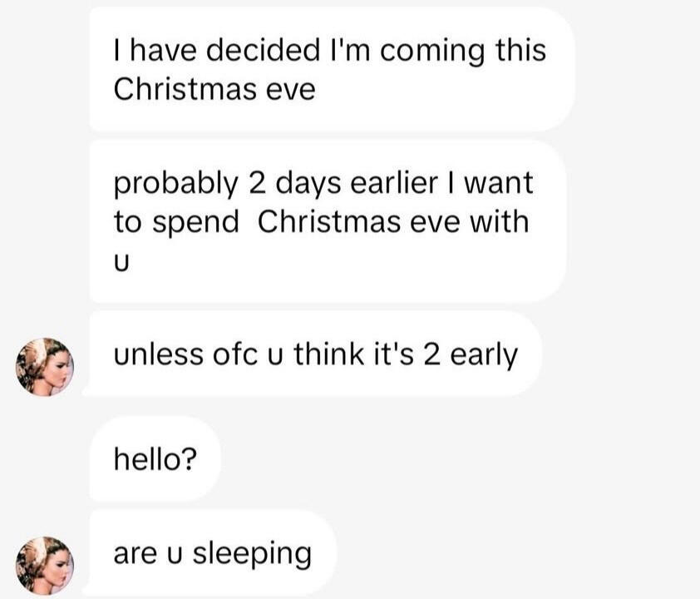Click the word "are" in last message
The width and height of the screenshot is (700, 599).
tap(134, 553)
